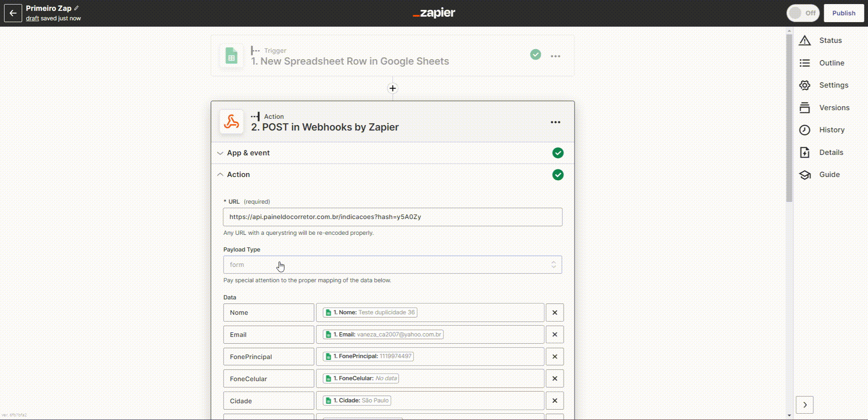This screenshot has height=420, width=868.
Task: Go back using the arrow button
Action: (13, 13)
